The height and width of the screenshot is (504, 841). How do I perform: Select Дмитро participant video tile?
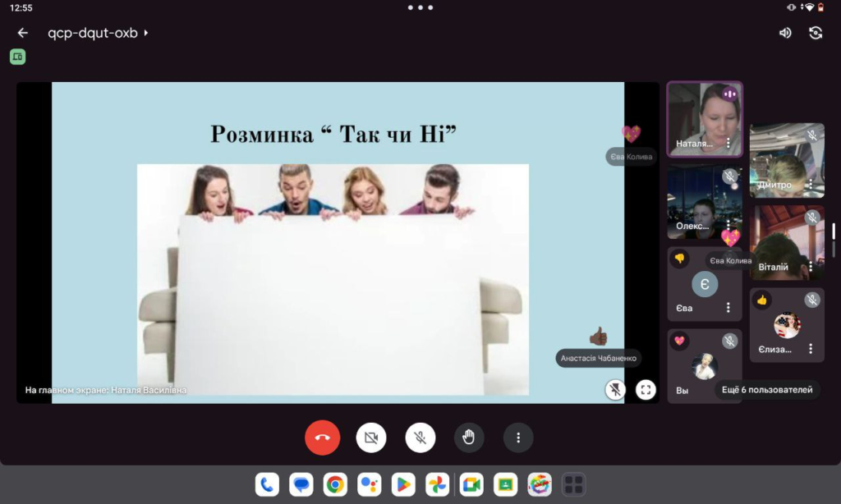coord(787,160)
